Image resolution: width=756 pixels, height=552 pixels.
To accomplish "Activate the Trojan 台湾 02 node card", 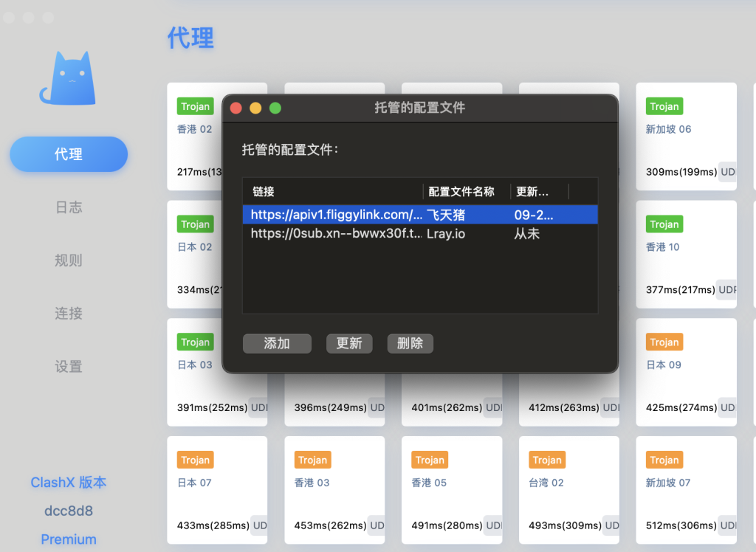I will [x=568, y=489].
